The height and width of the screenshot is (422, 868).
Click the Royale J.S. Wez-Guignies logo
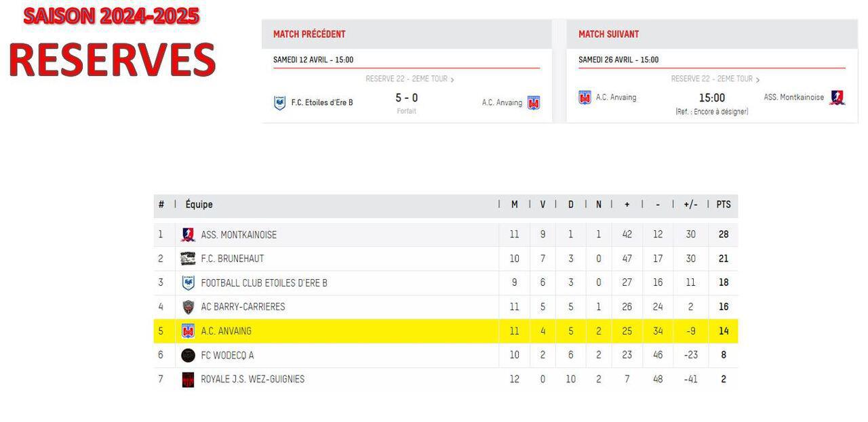point(188,379)
